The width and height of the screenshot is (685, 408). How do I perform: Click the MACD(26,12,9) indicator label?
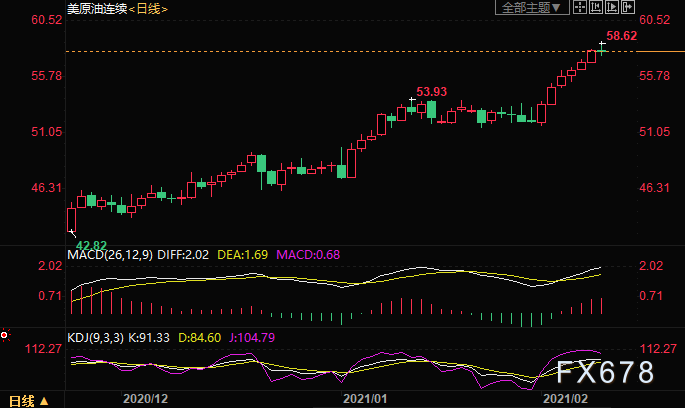(110, 255)
